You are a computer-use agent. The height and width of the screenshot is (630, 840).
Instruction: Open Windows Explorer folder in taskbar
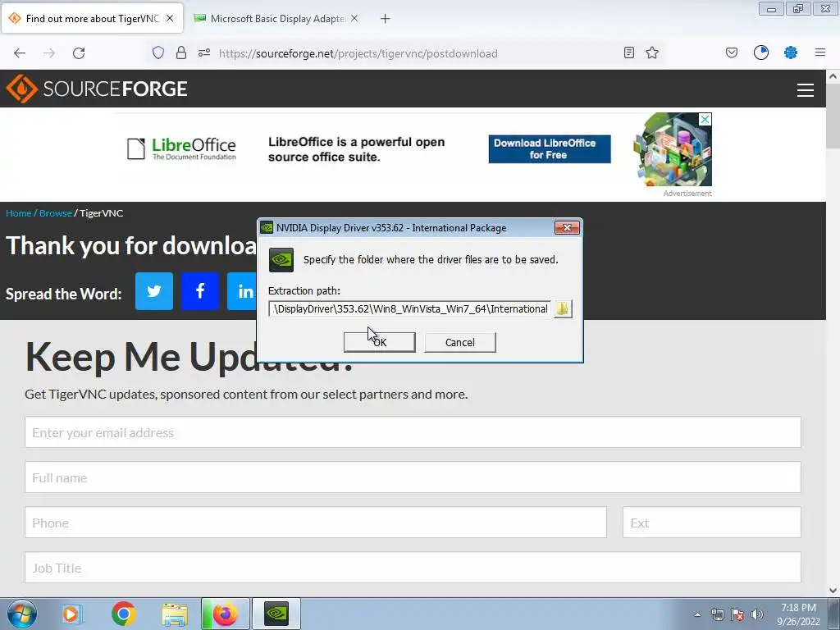click(176, 614)
